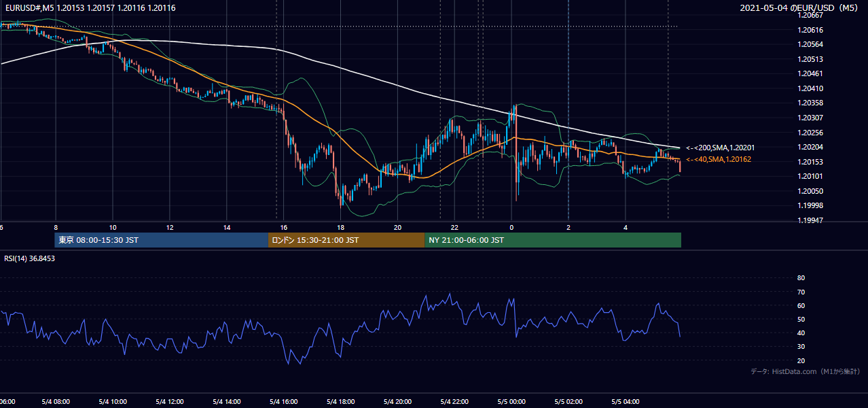The width and height of the screenshot is (868, 408).
Task: Click the HistData.com data source credit
Action: 806,371
